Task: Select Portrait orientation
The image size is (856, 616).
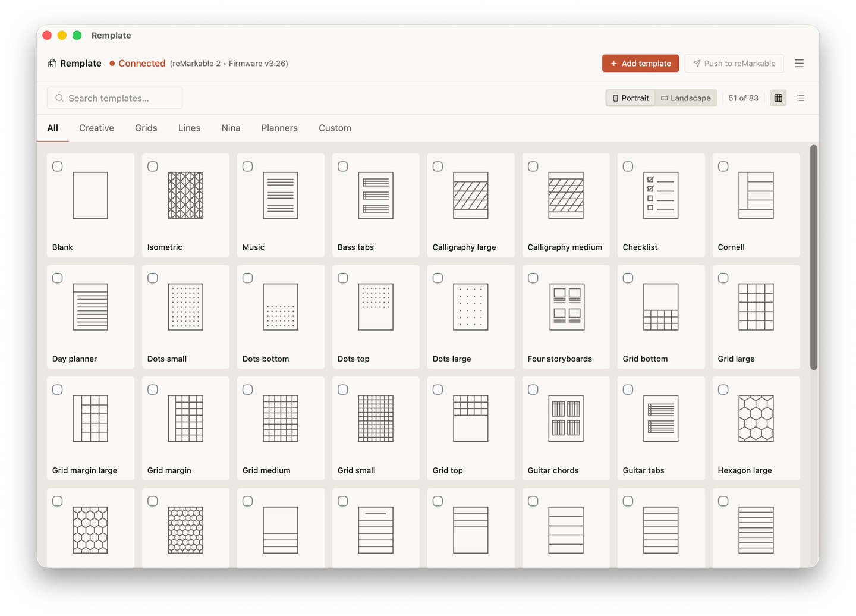Action: (631, 98)
